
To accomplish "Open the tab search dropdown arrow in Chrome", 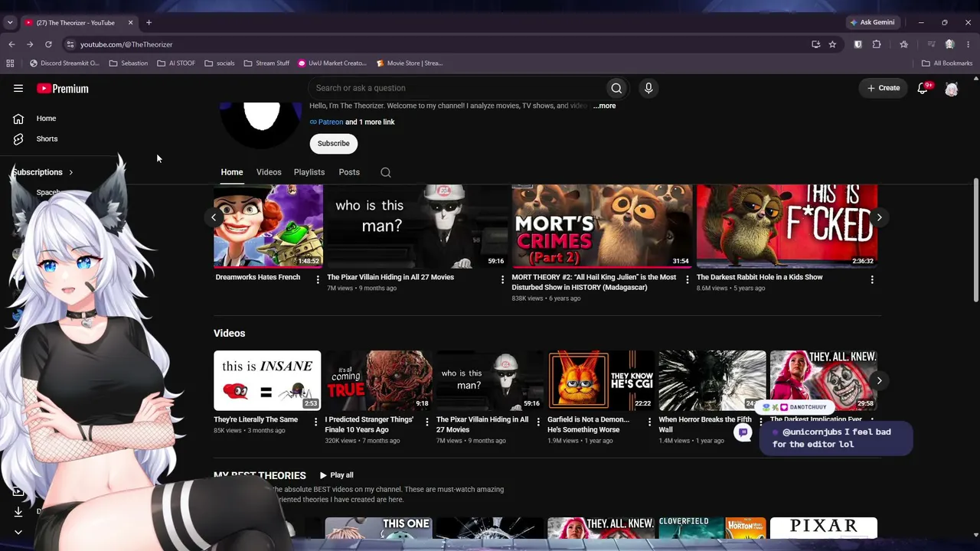I will [x=10, y=23].
